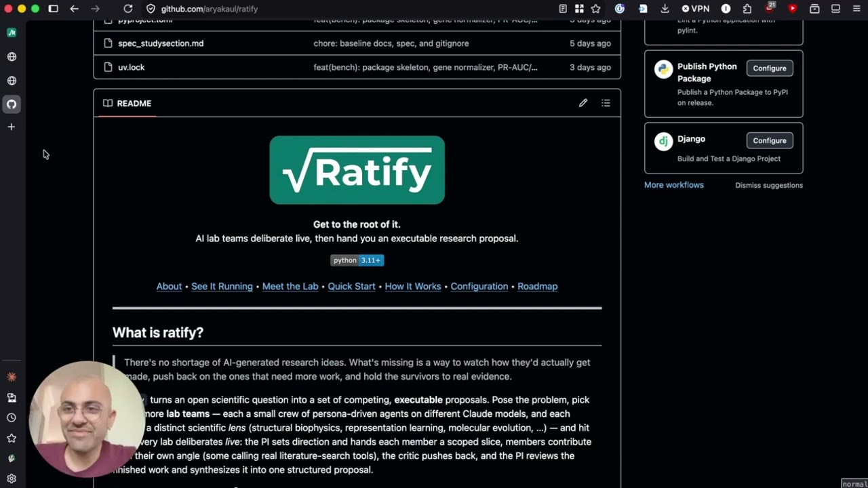
Task: Open the red play-button extension
Action: [792, 9]
